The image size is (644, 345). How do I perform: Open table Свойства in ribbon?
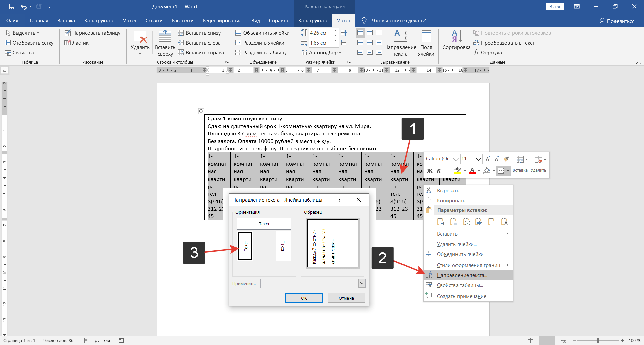(19, 52)
